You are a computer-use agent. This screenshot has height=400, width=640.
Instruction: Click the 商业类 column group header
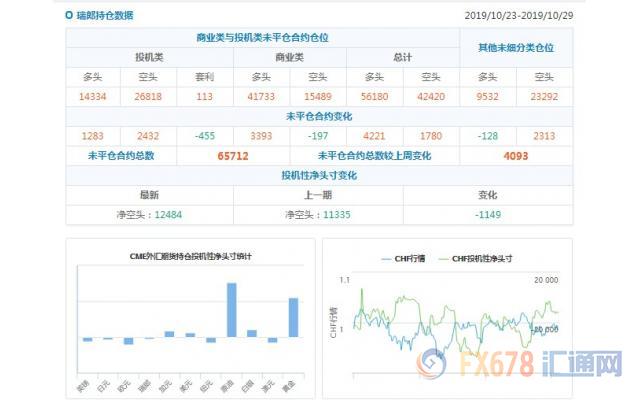[289, 57]
